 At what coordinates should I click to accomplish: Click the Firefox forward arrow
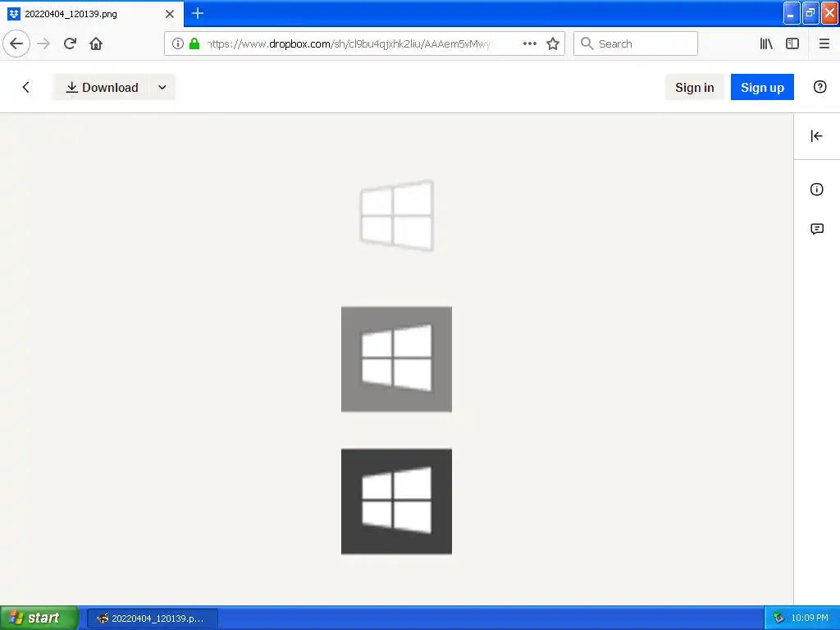[x=43, y=43]
